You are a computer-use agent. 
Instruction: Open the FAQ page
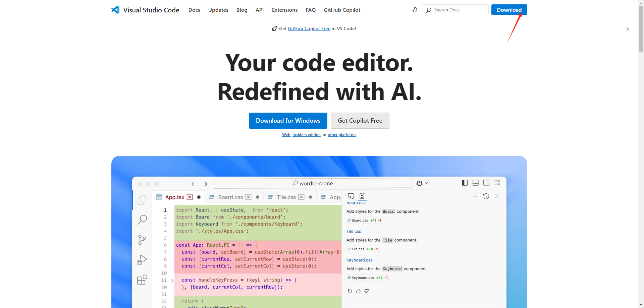point(311,10)
